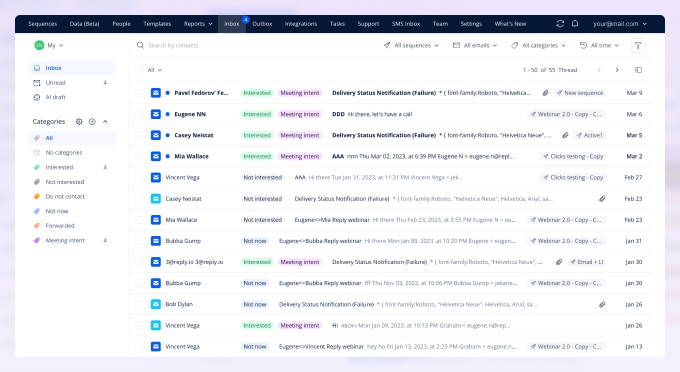Click email icon of Bob Dylan row
This screenshot has height=372, width=680.
pyautogui.click(x=156, y=304)
